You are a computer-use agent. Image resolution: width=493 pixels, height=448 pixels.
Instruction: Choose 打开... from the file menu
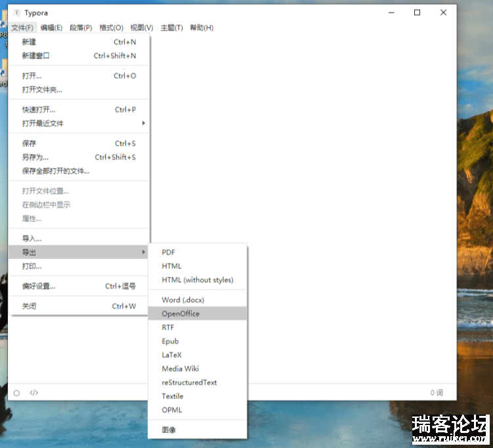pos(79,75)
